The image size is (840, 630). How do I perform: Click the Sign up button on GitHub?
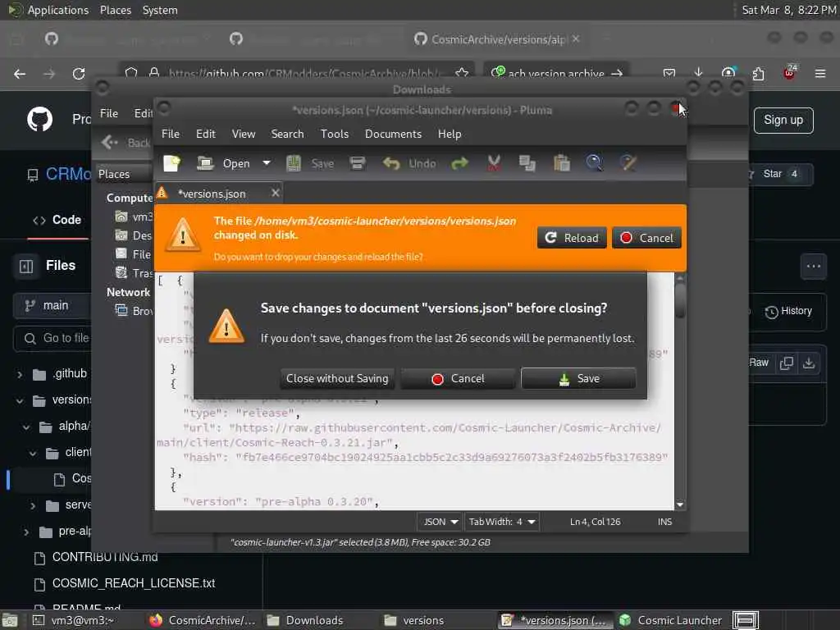(x=783, y=120)
